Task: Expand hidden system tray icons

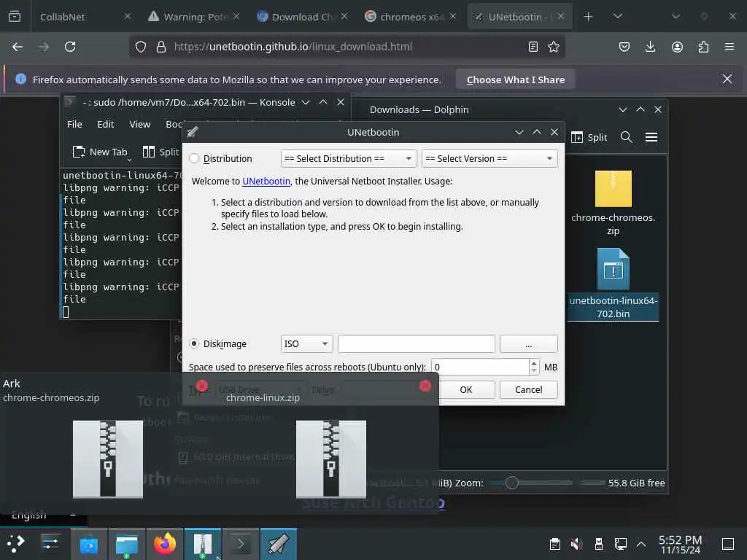Action: (641, 544)
